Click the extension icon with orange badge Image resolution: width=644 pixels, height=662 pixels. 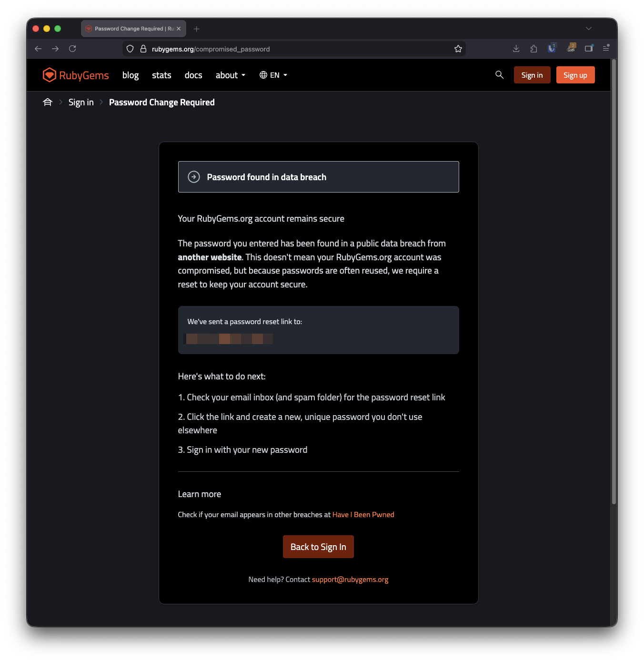571,48
